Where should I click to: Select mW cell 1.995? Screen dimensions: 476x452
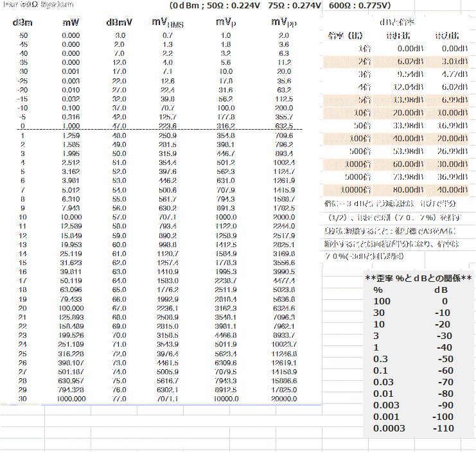pos(71,153)
